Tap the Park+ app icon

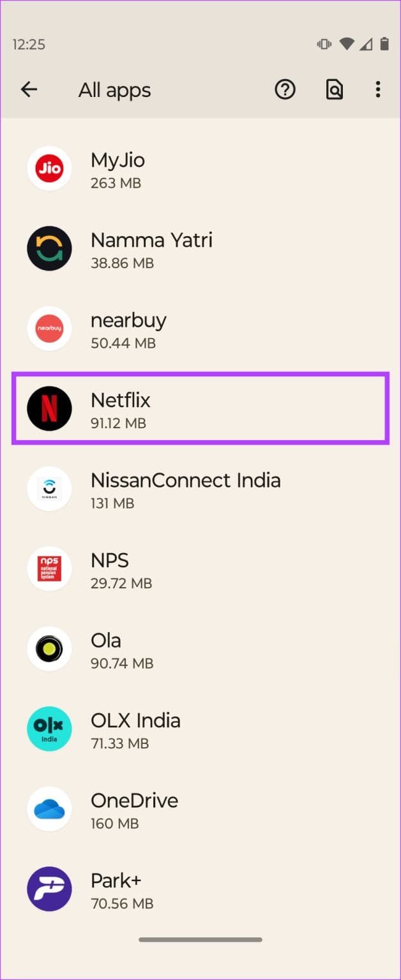(x=49, y=889)
